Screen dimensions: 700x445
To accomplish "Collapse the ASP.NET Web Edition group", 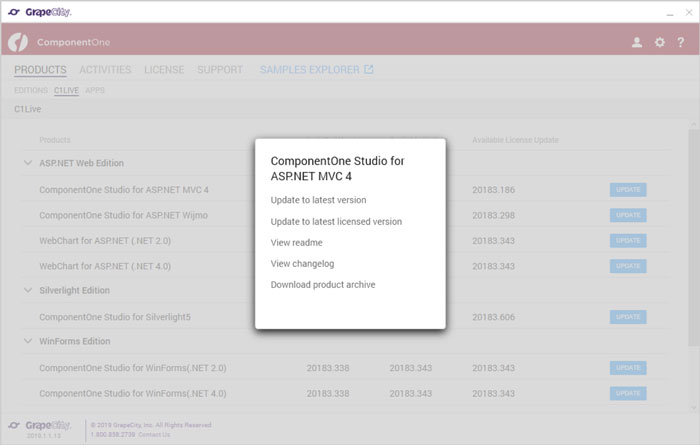I will tap(28, 163).
